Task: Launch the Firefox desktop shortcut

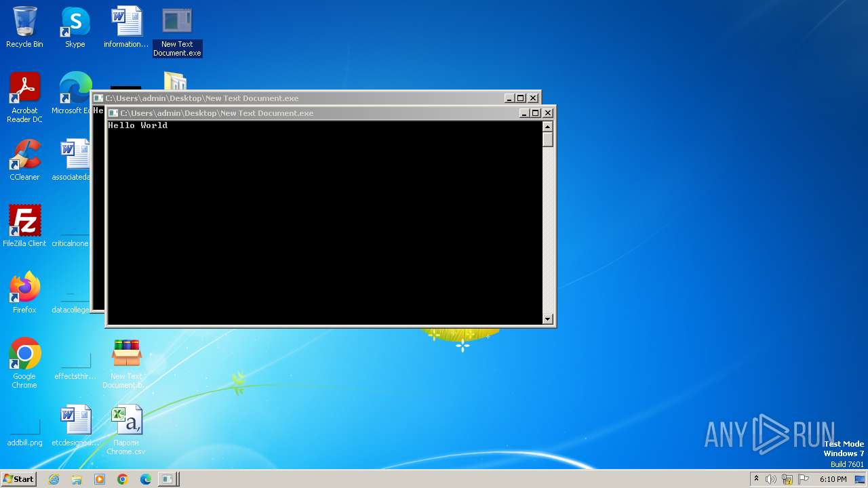Action: coord(24,292)
